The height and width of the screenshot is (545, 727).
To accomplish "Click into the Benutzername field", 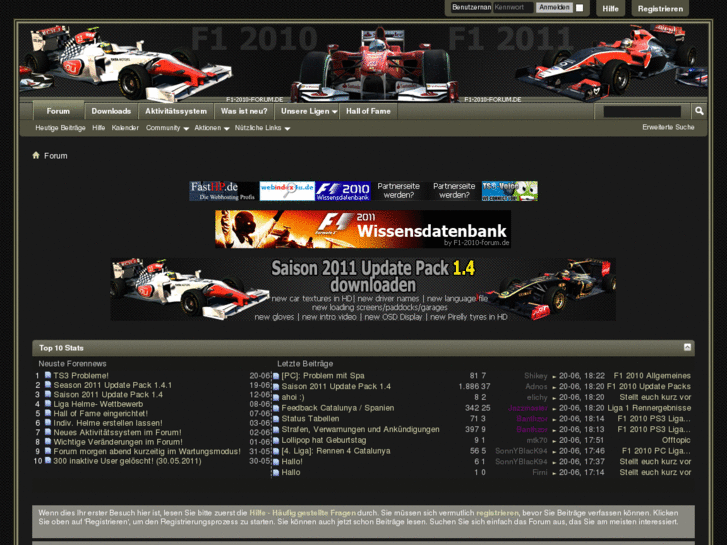I will 471,8.
